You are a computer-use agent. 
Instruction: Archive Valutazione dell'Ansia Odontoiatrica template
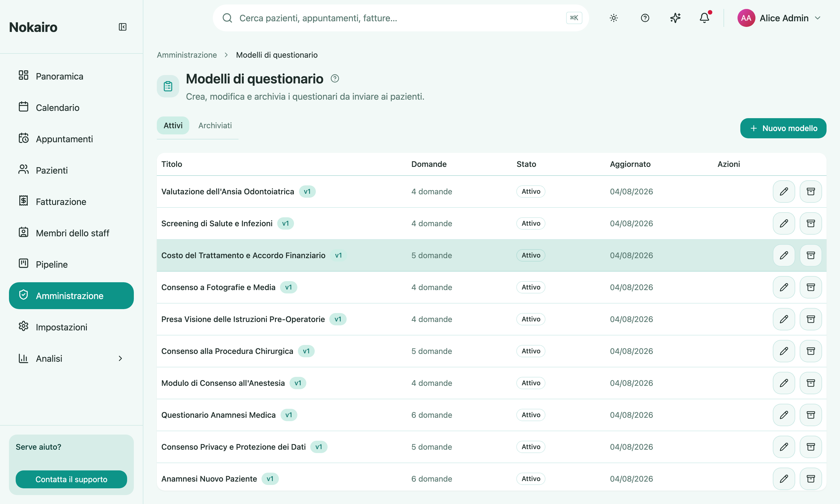(811, 192)
